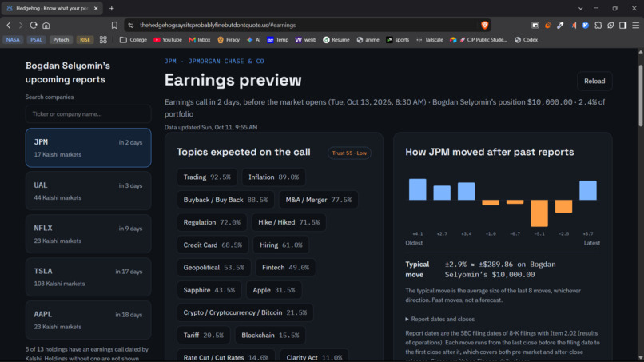
Task: Open the AI bookmark
Action: (x=253, y=40)
